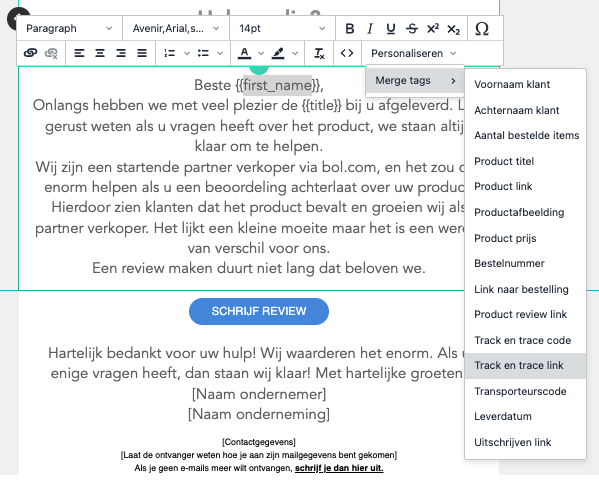Open the special character omega picker
The image size is (599, 483).
(482, 29)
